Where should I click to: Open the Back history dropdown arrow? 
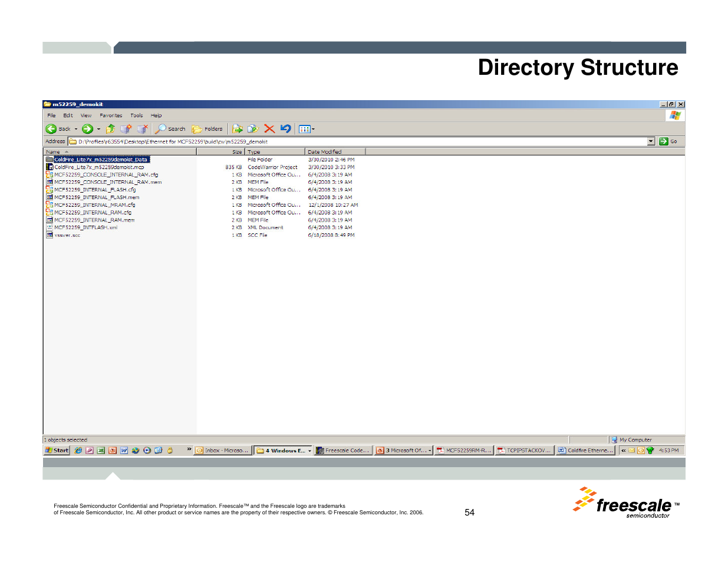click(x=75, y=129)
